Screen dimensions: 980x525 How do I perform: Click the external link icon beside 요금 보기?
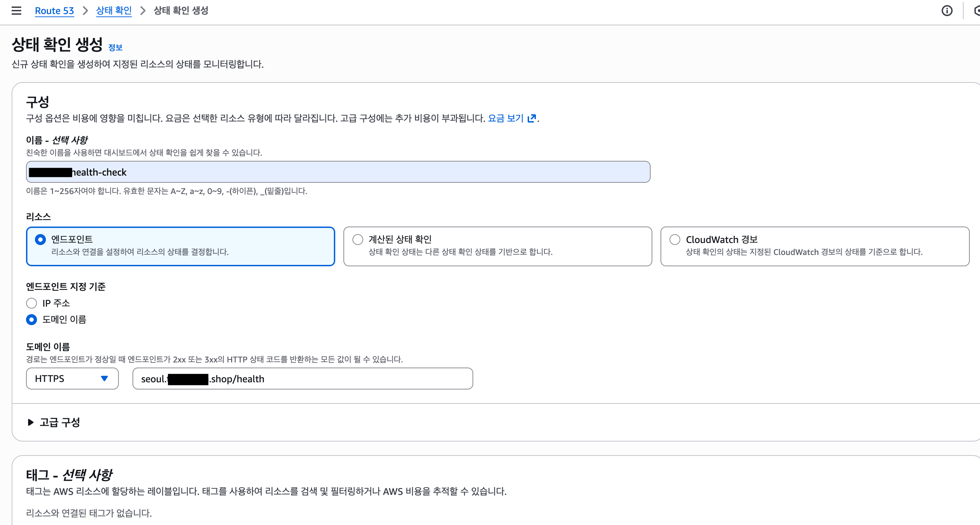[x=532, y=118]
